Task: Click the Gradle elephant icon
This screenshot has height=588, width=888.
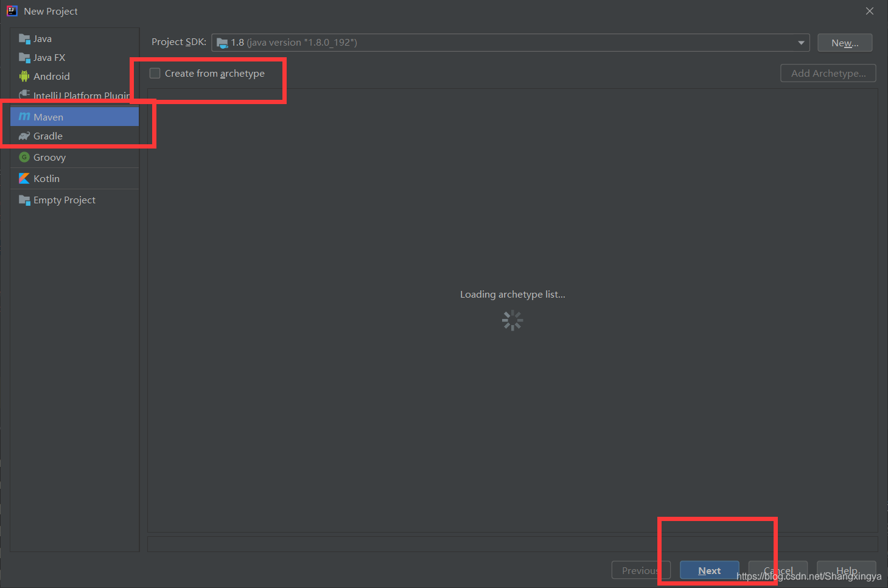Action: (24, 136)
